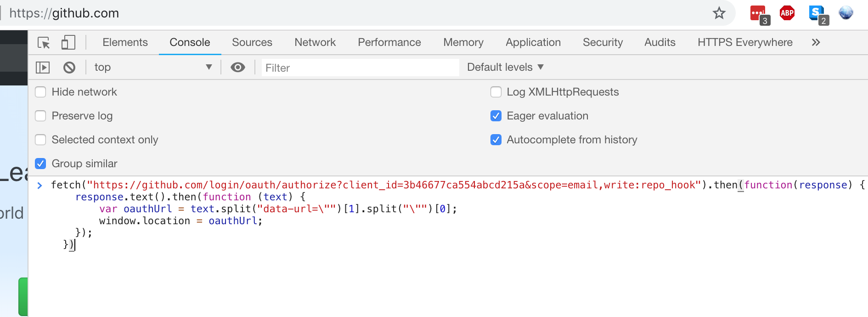
Task: Open the Memory tab
Action: [x=463, y=42]
